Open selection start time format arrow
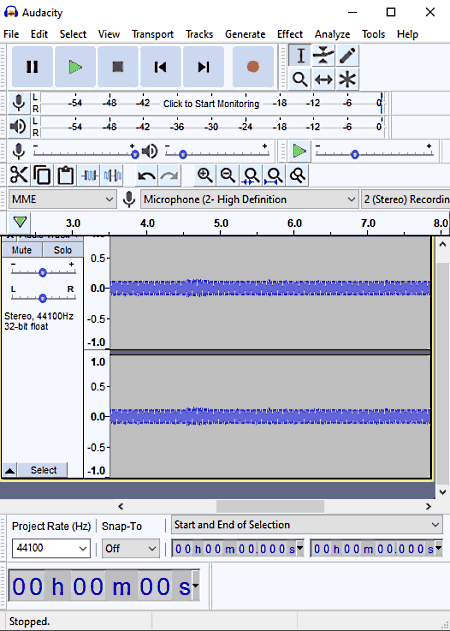450x631 pixels. [x=300, y=548]
